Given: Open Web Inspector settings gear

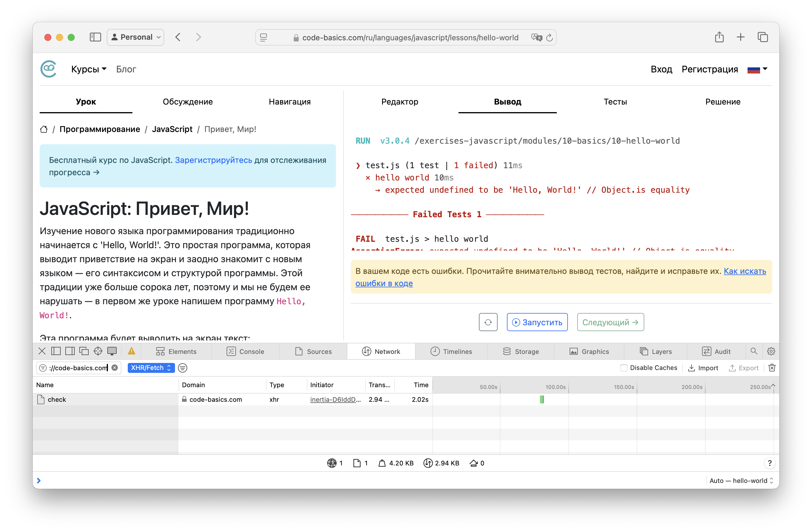Looking at the screenshot, I should pyautogui.click(x=771, y=351).
